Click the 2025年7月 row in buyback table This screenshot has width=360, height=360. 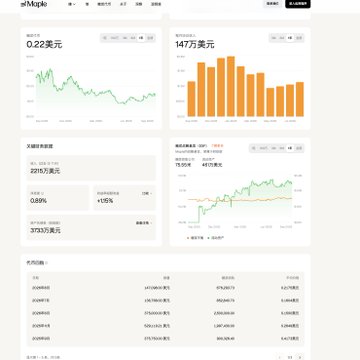165,300
